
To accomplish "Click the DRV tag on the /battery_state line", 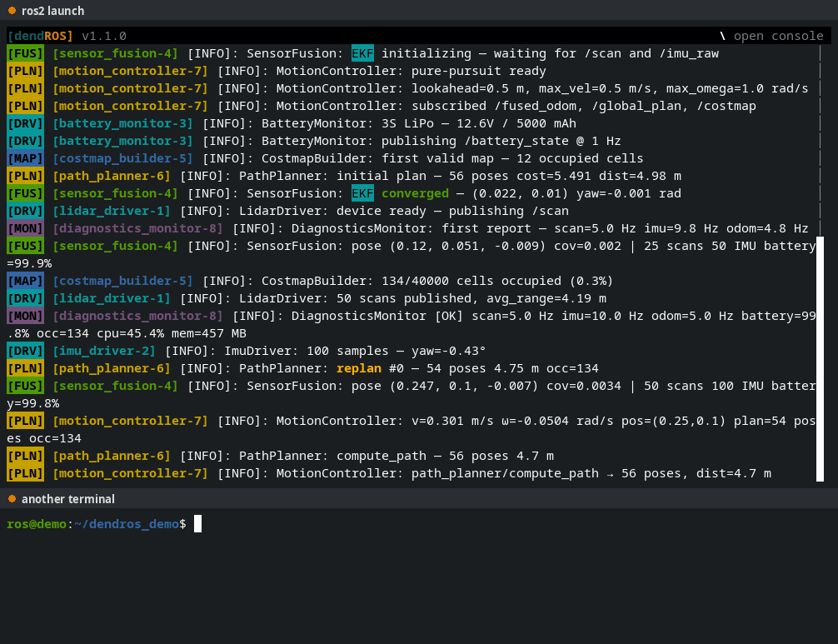I will (25, 141).
